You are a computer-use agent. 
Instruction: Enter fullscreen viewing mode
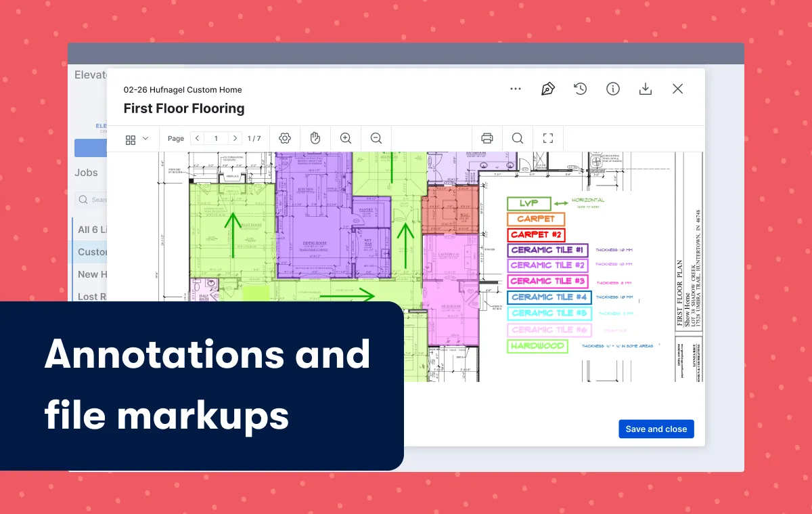click(548, 138)
